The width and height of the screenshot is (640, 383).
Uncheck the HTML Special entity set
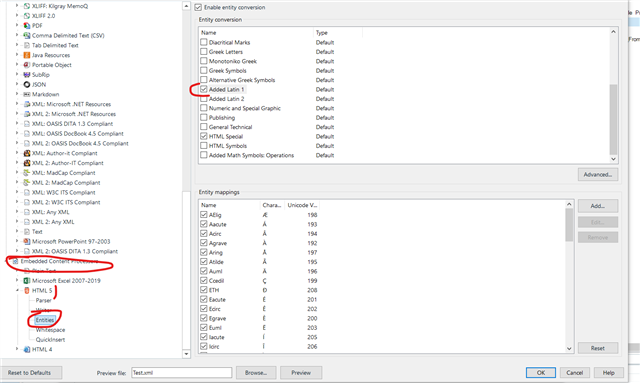coord(204,136)
